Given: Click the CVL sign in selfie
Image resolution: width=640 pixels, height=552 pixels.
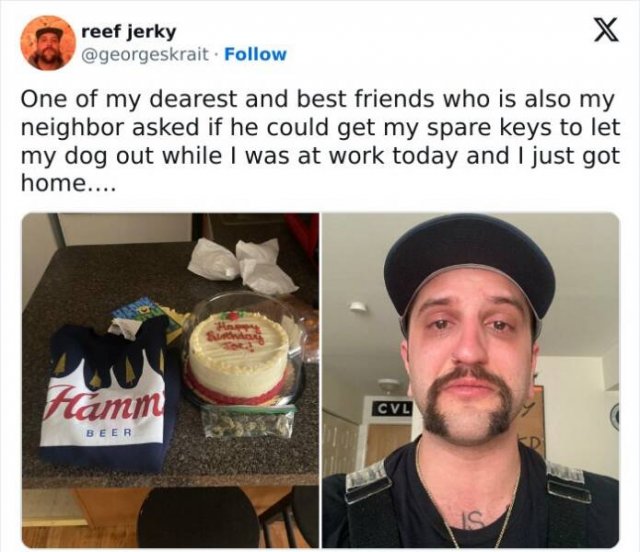Looking at the screenshot, I should [392, 408].
